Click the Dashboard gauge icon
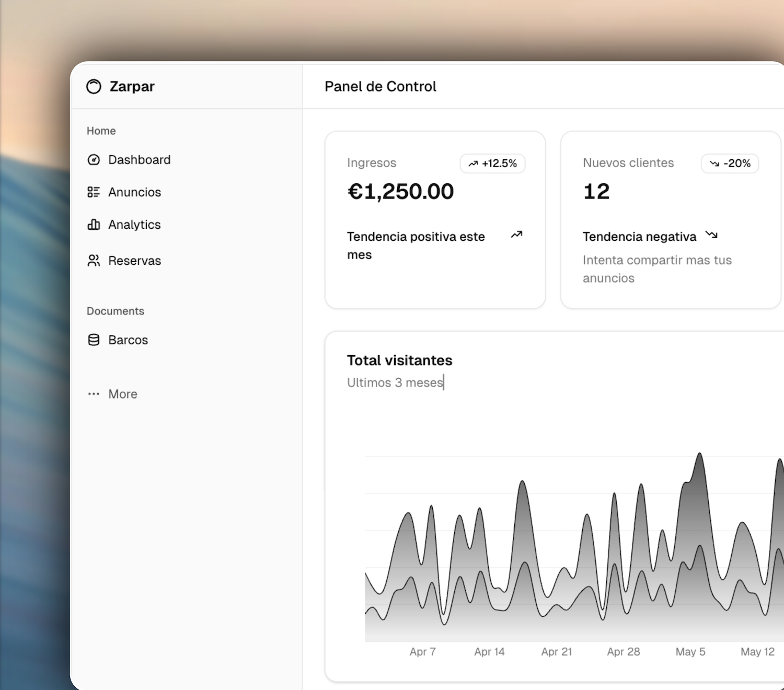The height and width of the screenshot is (690, 784). tap(94, 160)
